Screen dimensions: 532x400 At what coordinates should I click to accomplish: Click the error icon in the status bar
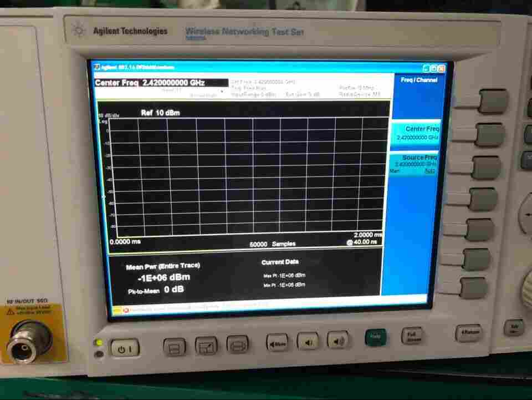(x=126, y=310)
